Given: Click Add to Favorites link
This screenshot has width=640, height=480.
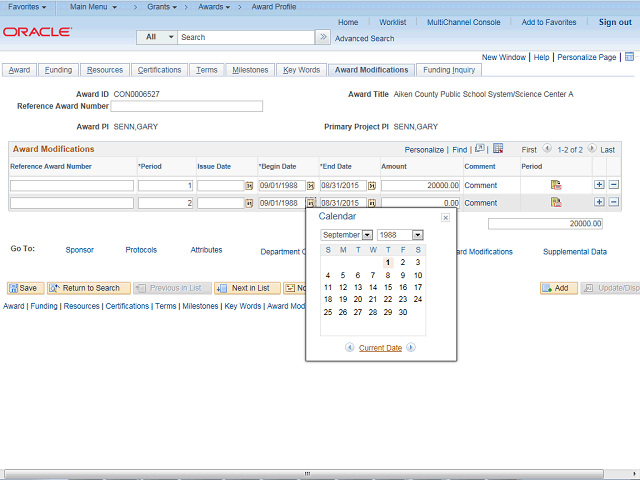Looking at the screenshot, I should pyautogui.click(x=549, y=22).
